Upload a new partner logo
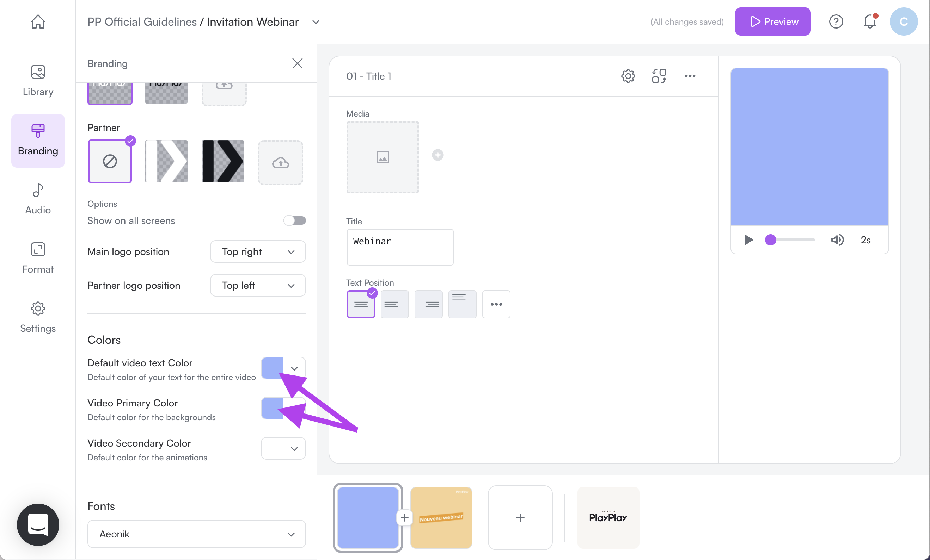 point(280,162)
